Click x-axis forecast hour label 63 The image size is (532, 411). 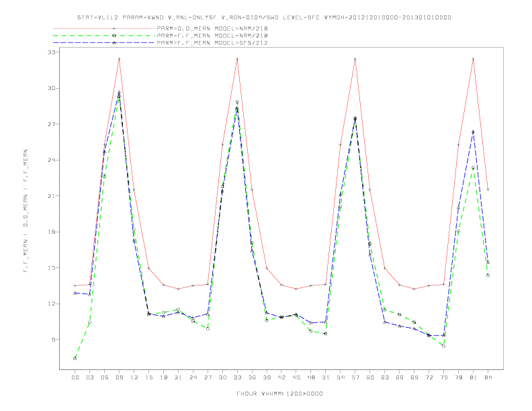[x=385, y=377]
